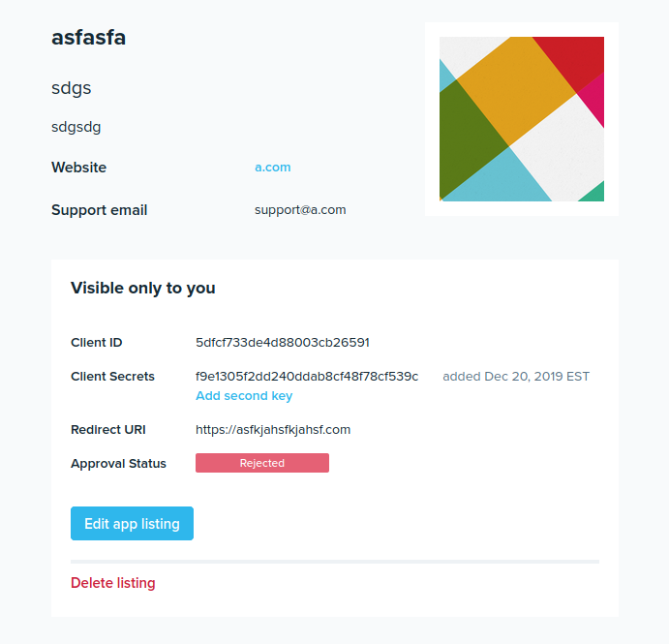Click the Visible only to you heading

[143, 288]
